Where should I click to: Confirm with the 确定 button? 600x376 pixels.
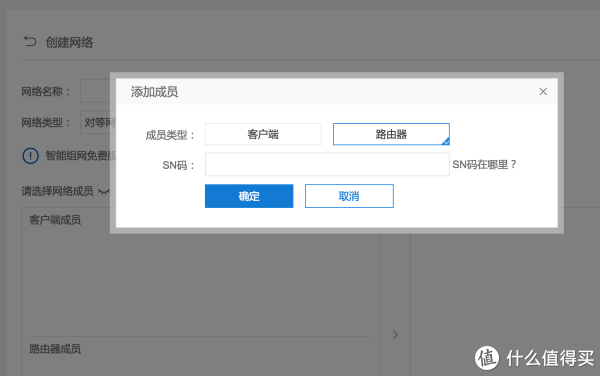click(x=249, y=196)
